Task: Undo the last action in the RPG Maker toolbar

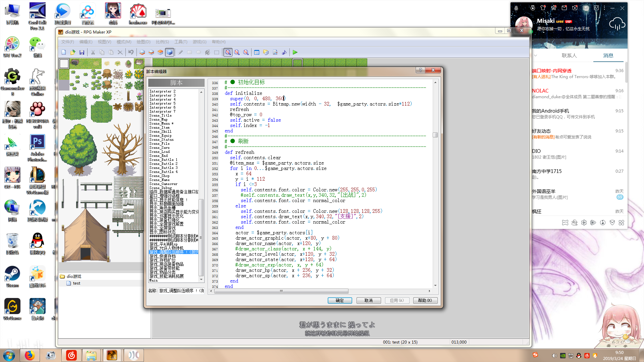Action: pyautogui.click(x=131, y=52)
